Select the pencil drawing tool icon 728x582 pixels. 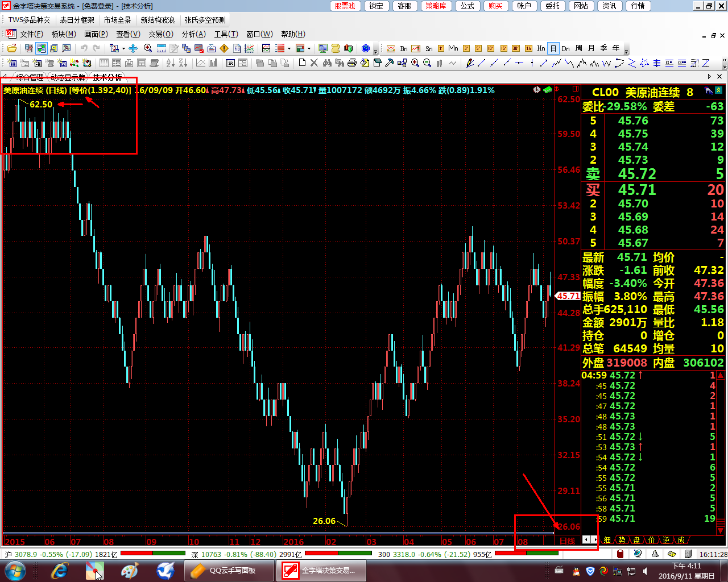(x=469, y=63)
